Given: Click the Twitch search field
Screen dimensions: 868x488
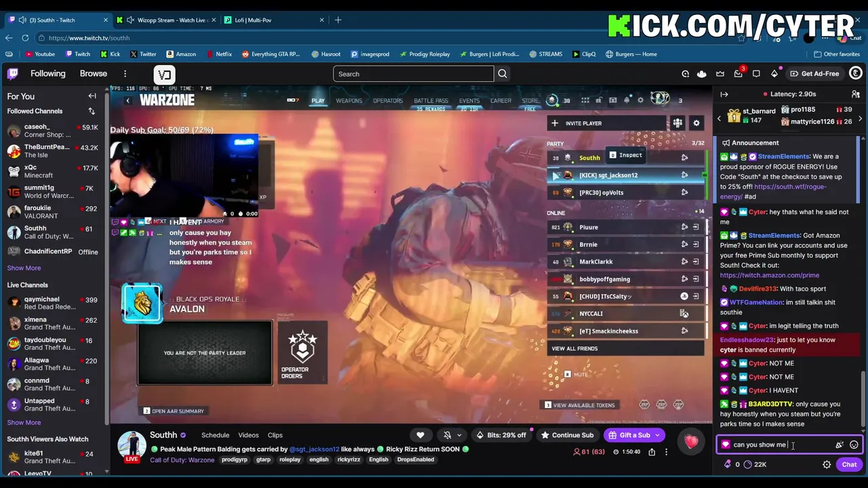Looking at the screenshot, I should click(x=414, y=74).
